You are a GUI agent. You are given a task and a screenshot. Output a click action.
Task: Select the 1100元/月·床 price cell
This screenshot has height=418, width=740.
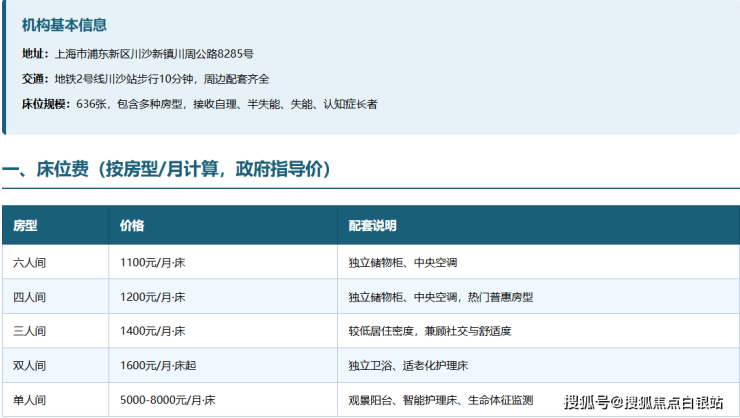223,262
